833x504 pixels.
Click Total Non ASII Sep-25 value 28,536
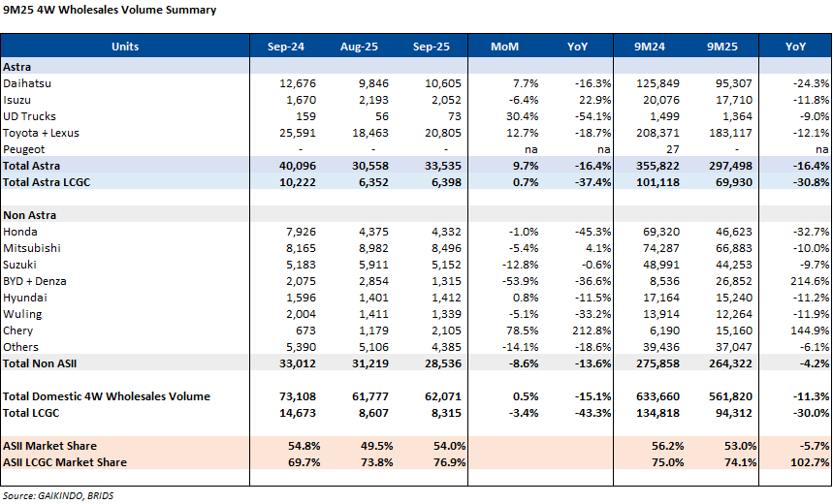click(x=443, y=363)
